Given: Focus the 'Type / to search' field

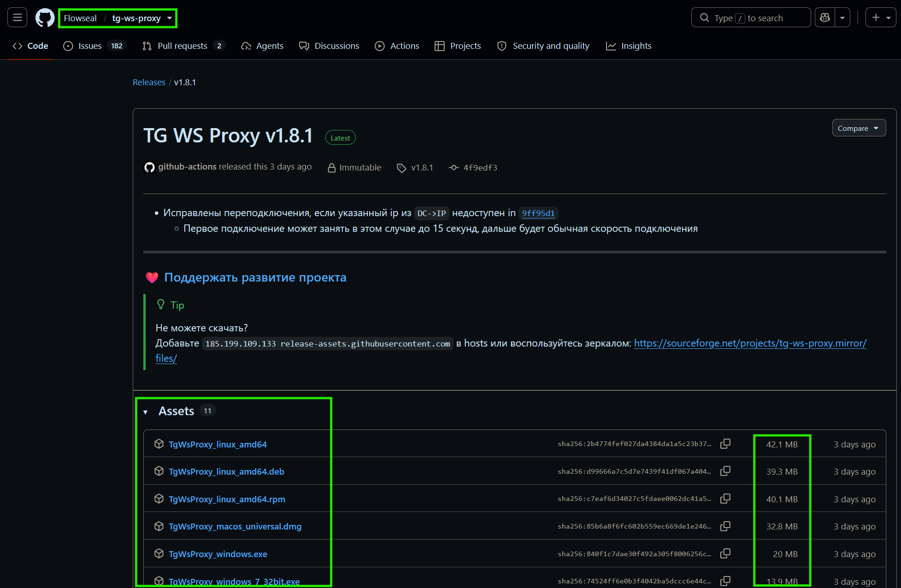Looking at the screenshot, I should [x=751, y=18].
